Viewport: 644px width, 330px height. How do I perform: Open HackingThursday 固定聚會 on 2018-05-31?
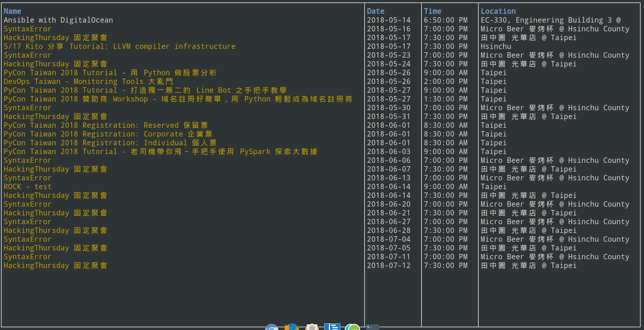pyautogui.click(x=55, y=117)
